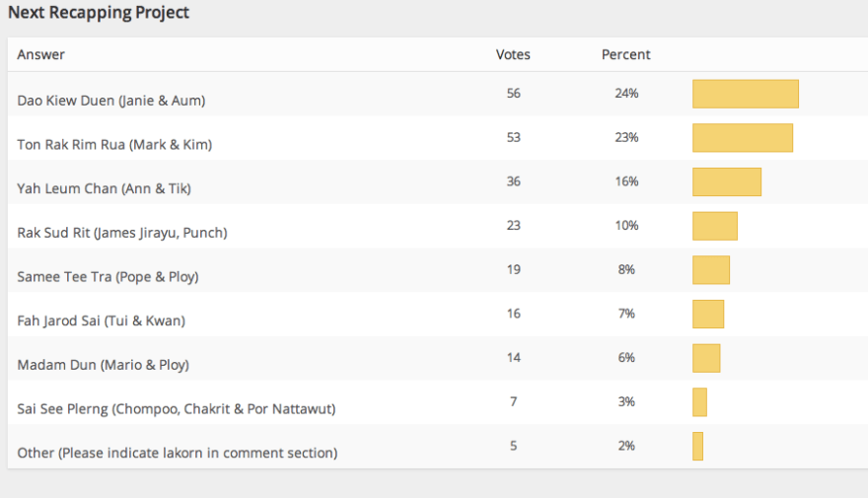Click the Percent column header
Viewport: 868px width, 498px height.
626,54
